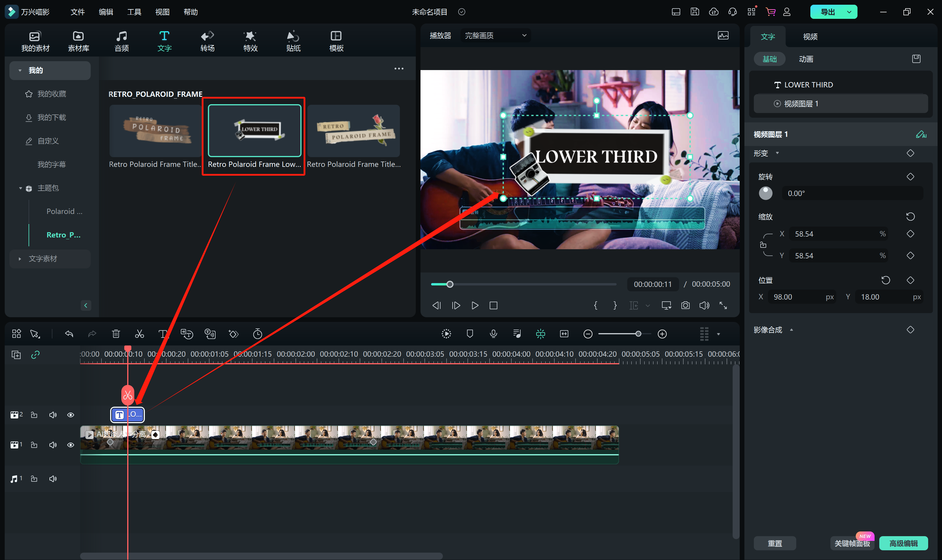Switch to the 动画 tab
The height and width of the screenshot is (560, 942).
(806, 59)
